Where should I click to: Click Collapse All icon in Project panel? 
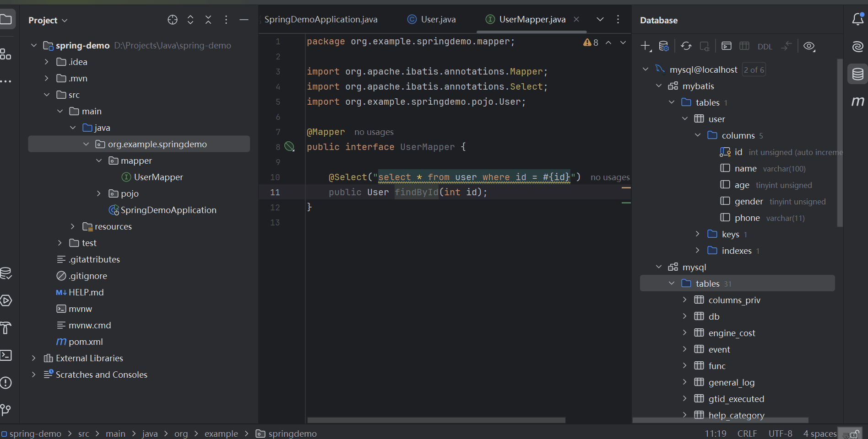pyautogui.click(x=208, y=20)
